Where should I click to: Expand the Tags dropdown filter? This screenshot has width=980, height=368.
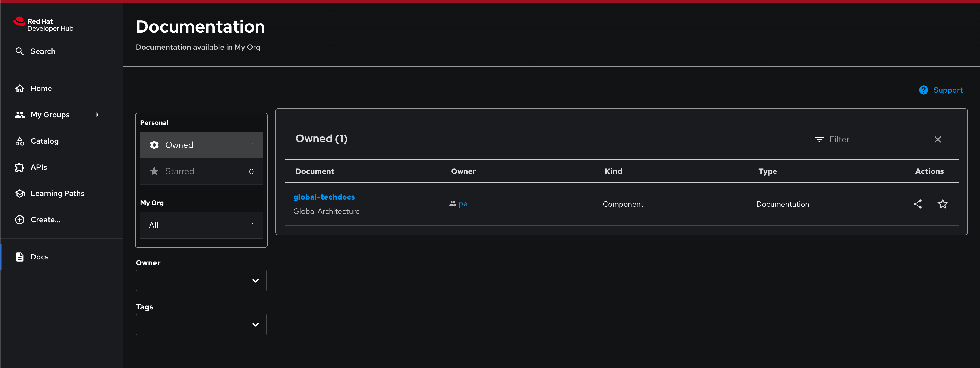201,324
